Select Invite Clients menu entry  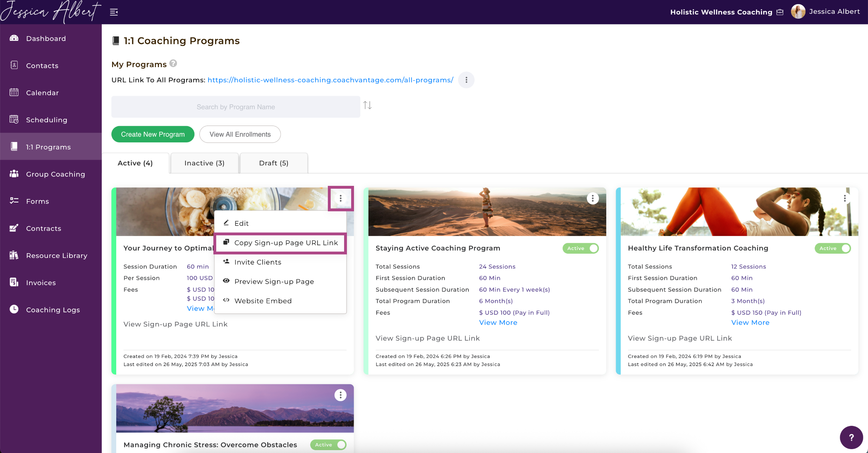[281, 262]
